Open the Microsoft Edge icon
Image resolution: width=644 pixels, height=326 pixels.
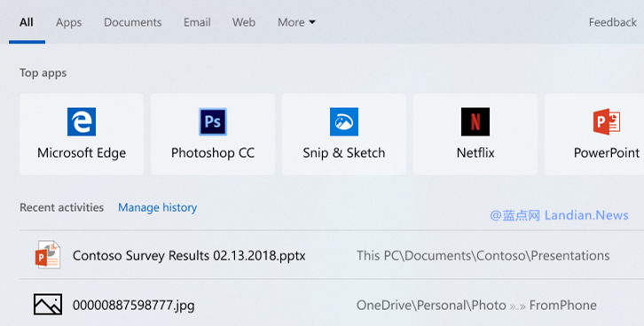click(x=82, y=121)
